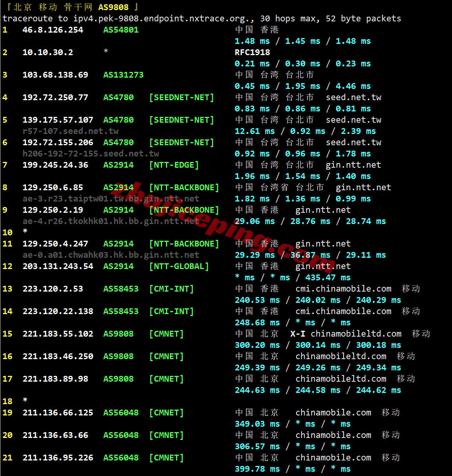Select IP address 211.136.95.226

pos(58,458)
